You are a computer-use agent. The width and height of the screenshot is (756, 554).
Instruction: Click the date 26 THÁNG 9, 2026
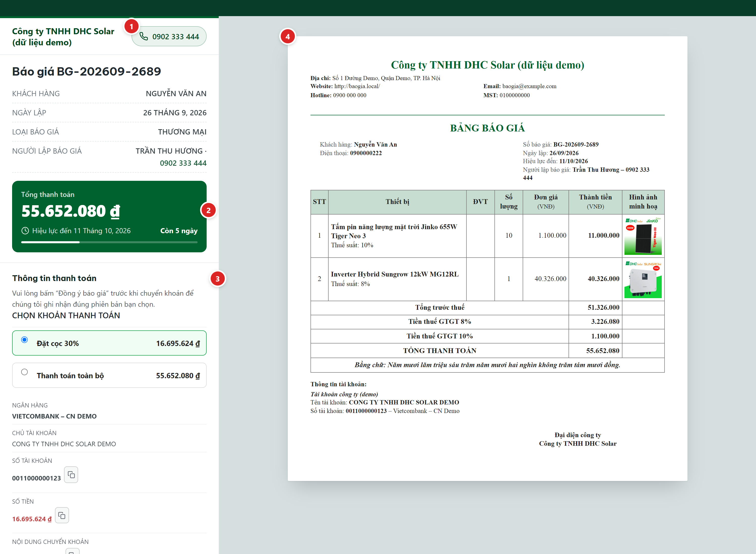click(175, 113)
